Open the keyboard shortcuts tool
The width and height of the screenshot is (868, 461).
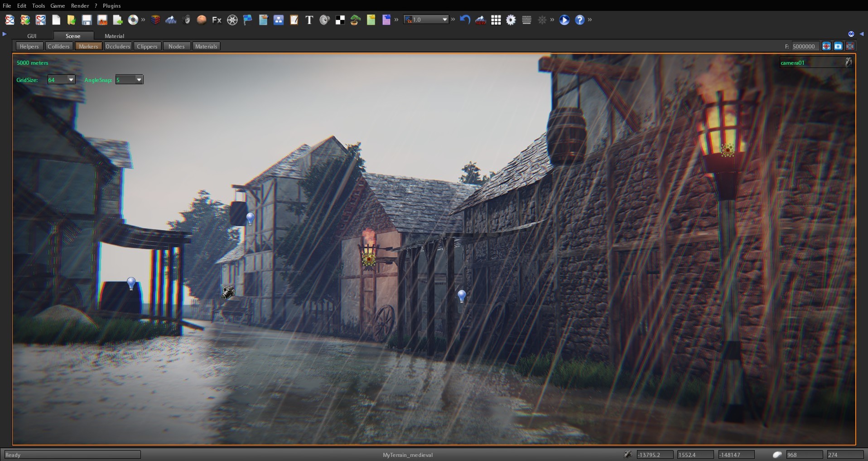526,20
